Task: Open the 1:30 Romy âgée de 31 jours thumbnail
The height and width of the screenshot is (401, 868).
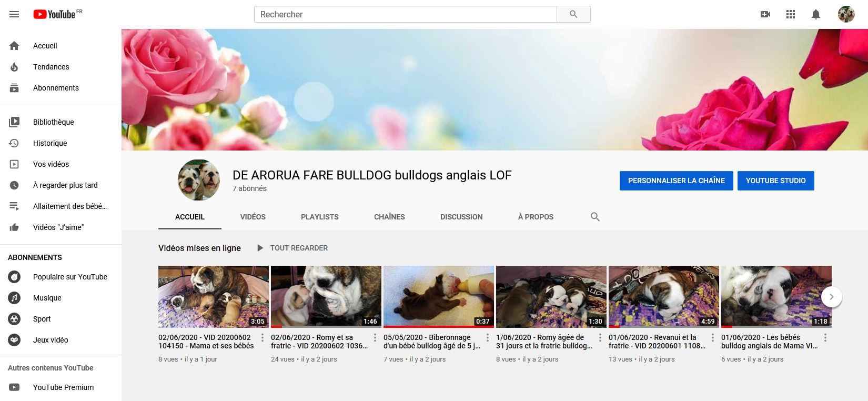Action: point(551,297)
